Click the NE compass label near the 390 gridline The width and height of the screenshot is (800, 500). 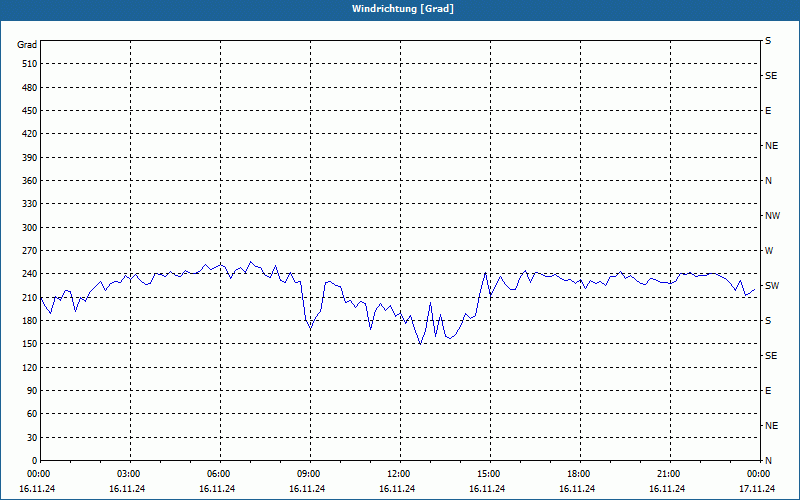click(x=771, y=146)
